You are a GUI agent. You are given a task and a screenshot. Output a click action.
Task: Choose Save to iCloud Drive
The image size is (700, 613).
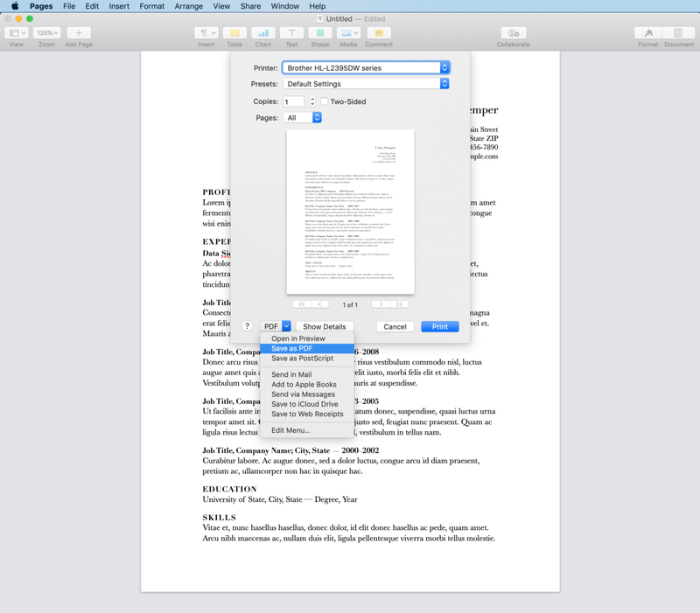[307, 404]
